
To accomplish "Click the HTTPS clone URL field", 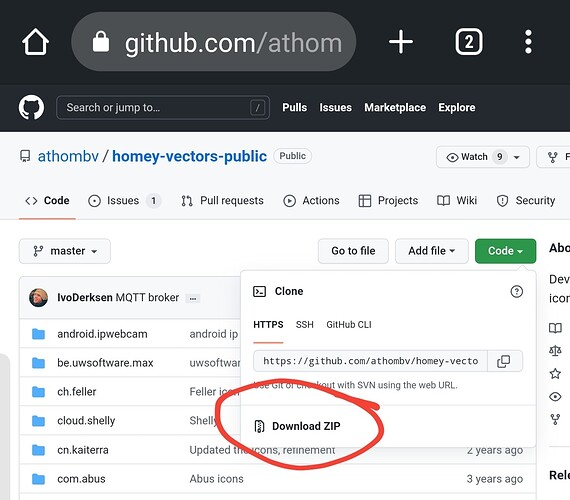I will [370, 361].
